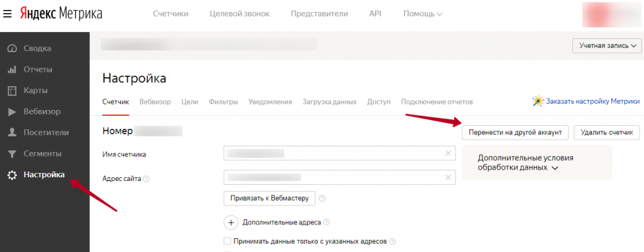Viewport: 644px width, 252px height.
Task: Switch to the Доступ tab
Action: 379,102
